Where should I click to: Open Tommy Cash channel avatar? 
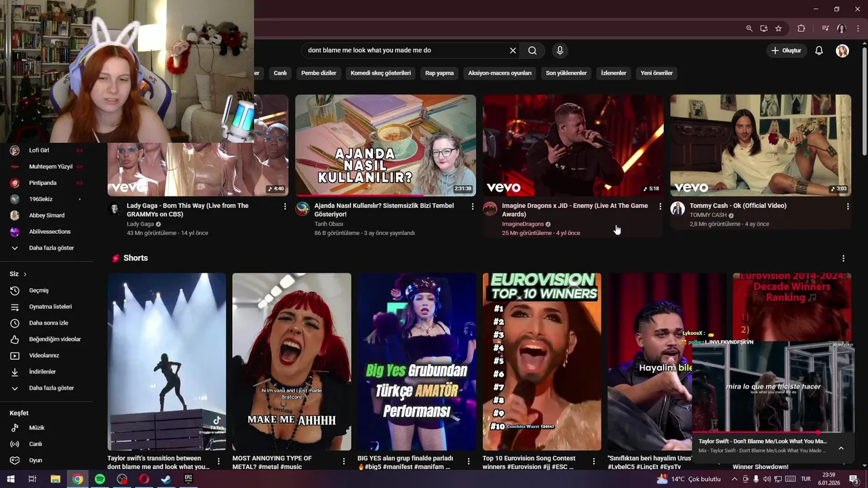[677, 209]
